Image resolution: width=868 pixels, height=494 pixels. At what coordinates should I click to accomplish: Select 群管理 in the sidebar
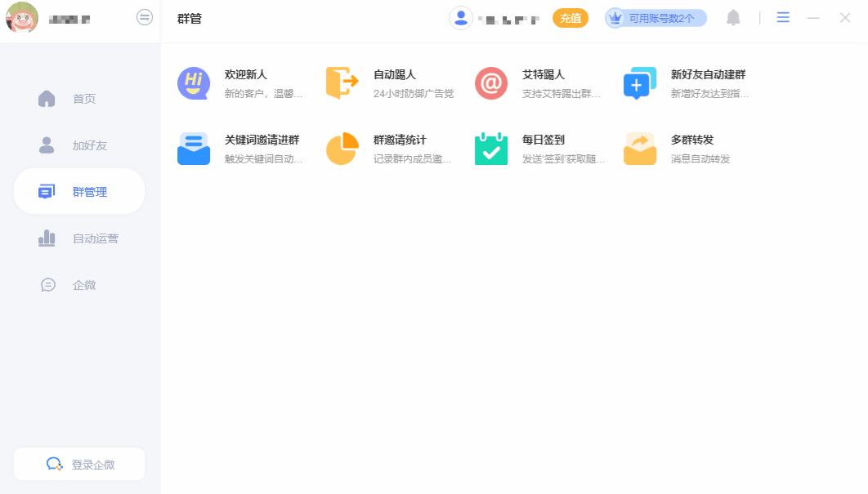(x=79, y=191)
